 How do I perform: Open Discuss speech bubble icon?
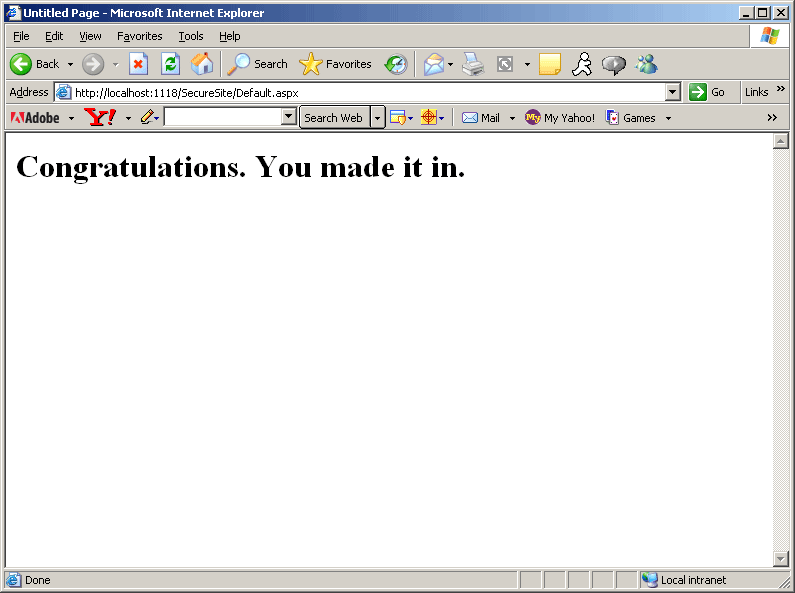coord(613,64)
